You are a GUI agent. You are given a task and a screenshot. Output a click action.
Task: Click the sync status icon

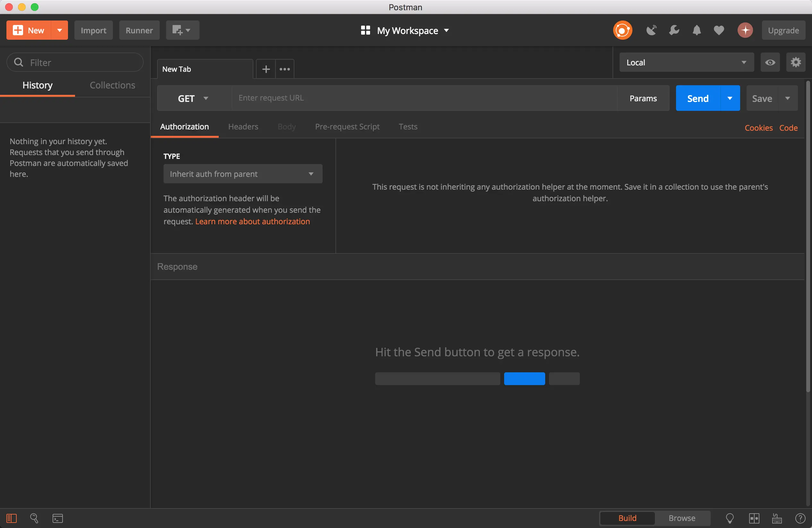pos(622,30)
